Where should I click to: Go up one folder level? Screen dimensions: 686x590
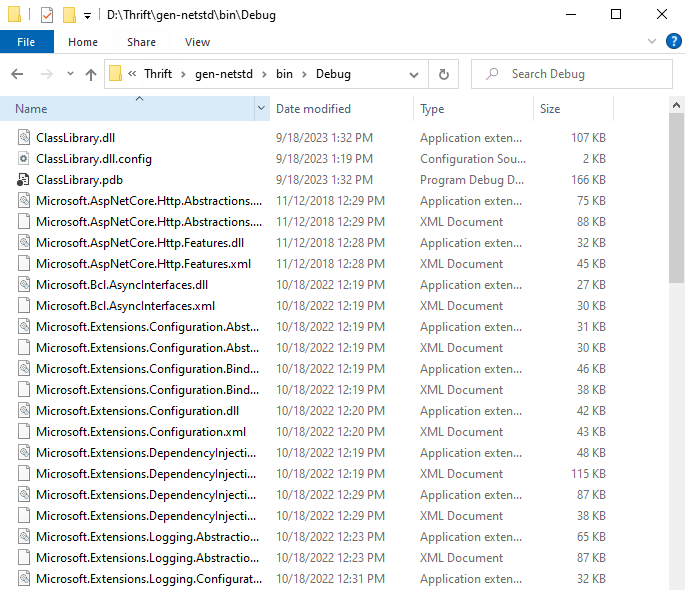click(91, 74)
